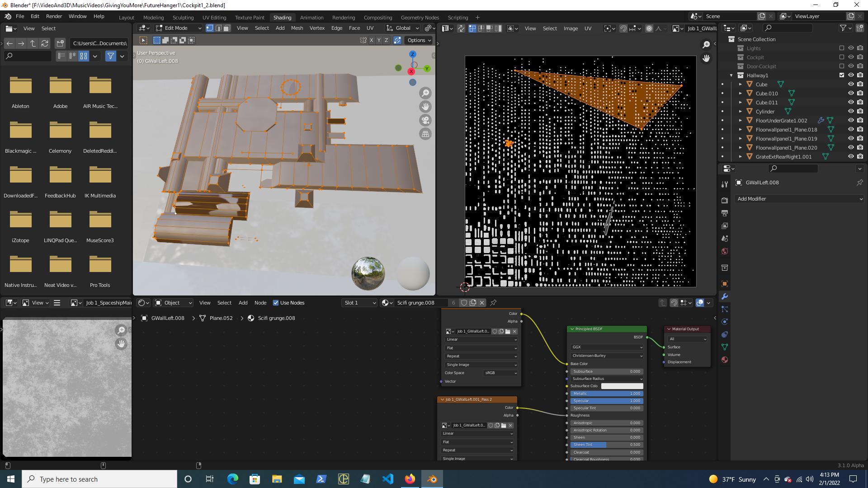Viewport: 868px width, 488px height.
Task: Select vertex select mode icon
Action: 210,28
